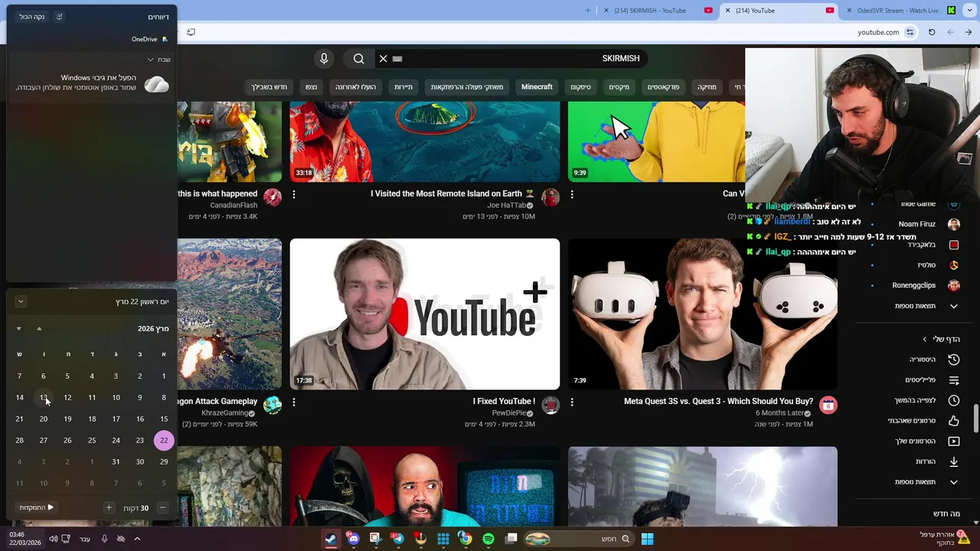Open options menu for Joe HaTTab video
980x551 pixels.
(x=294, y=194)
